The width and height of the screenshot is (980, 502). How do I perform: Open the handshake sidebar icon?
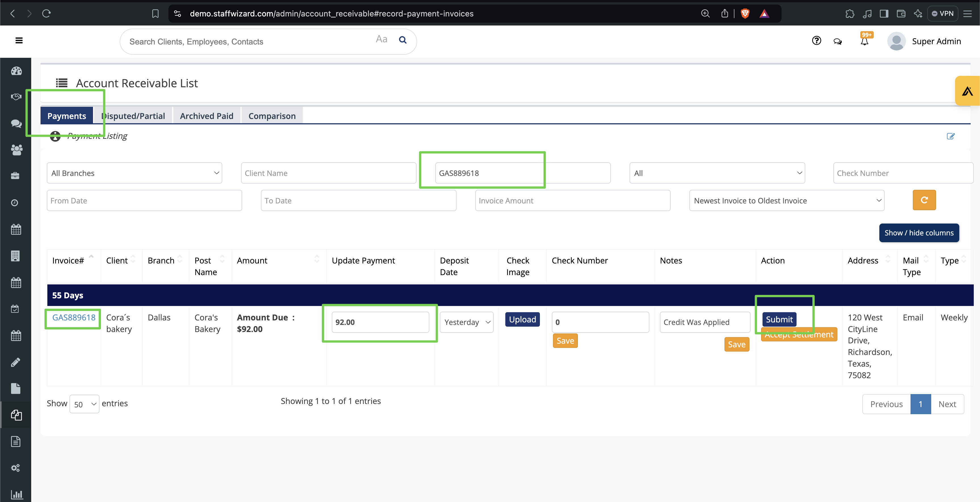[x=16, y=97]
